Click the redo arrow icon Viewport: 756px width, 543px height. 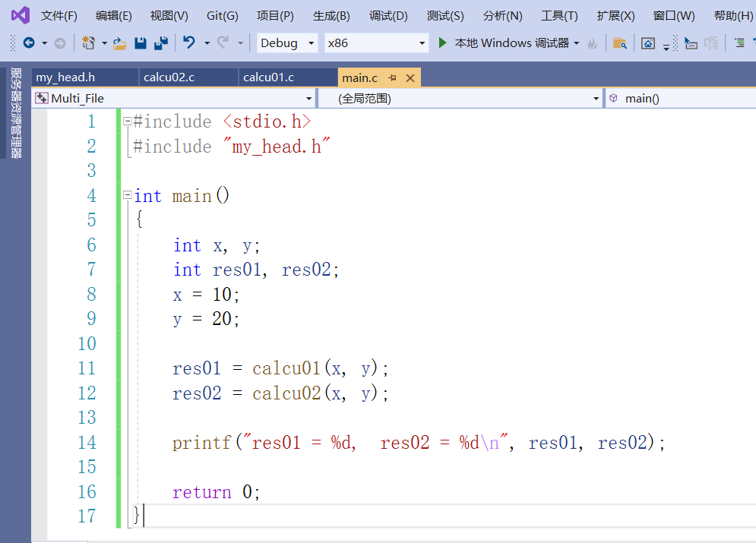223,43
